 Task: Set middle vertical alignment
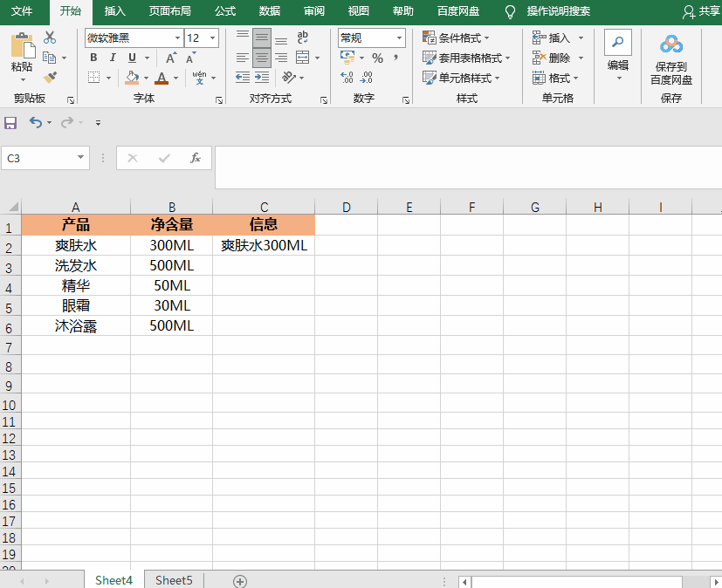click(x=262, y=38)
